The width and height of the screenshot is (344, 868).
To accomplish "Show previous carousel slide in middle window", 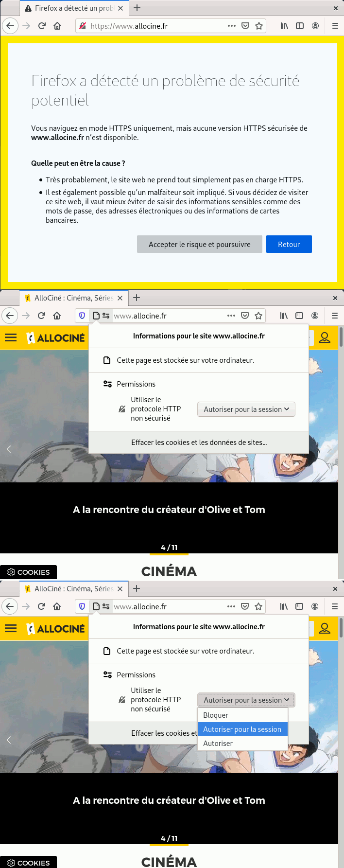I will click(x=9, y=449).
